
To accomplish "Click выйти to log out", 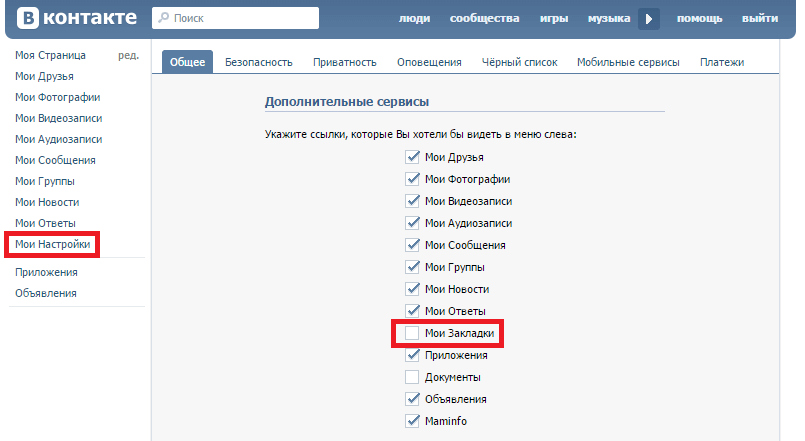I will click(760, 18).
